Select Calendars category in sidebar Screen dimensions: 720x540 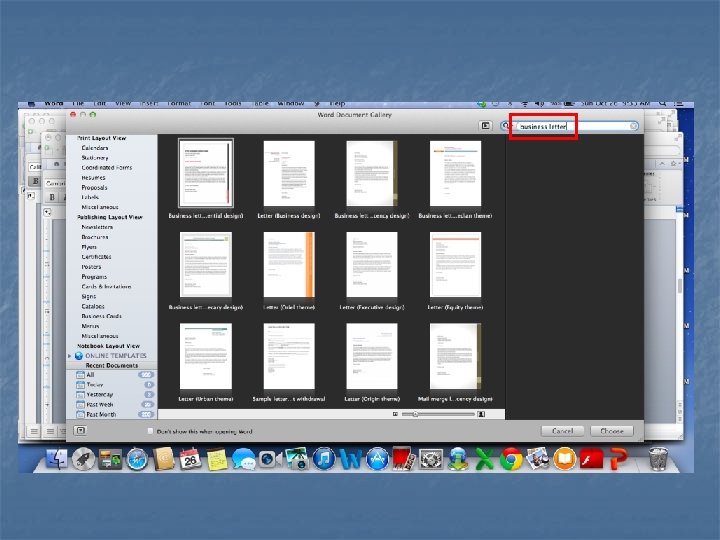click(95, 148)
